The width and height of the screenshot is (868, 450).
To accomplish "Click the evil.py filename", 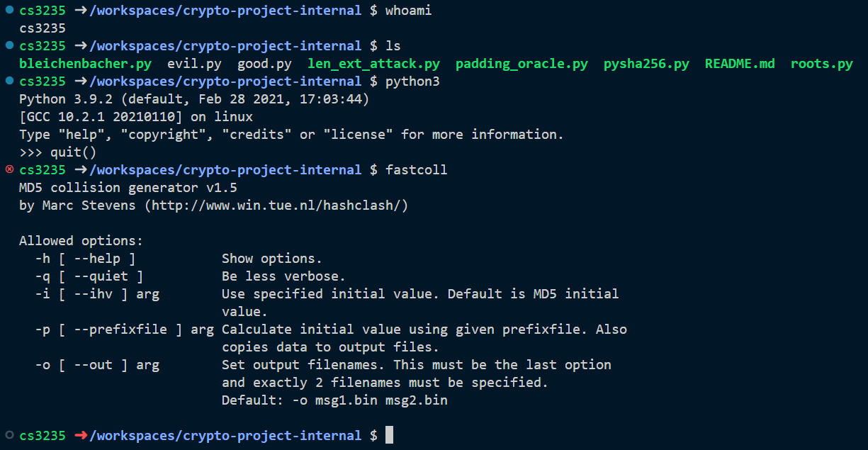I will tap(194, 64).
